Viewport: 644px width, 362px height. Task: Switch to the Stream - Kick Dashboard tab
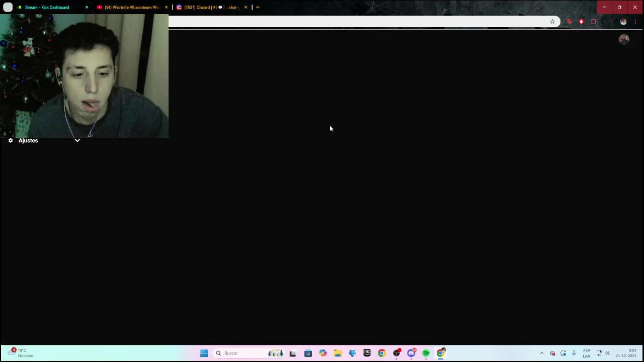click(47, 8)
